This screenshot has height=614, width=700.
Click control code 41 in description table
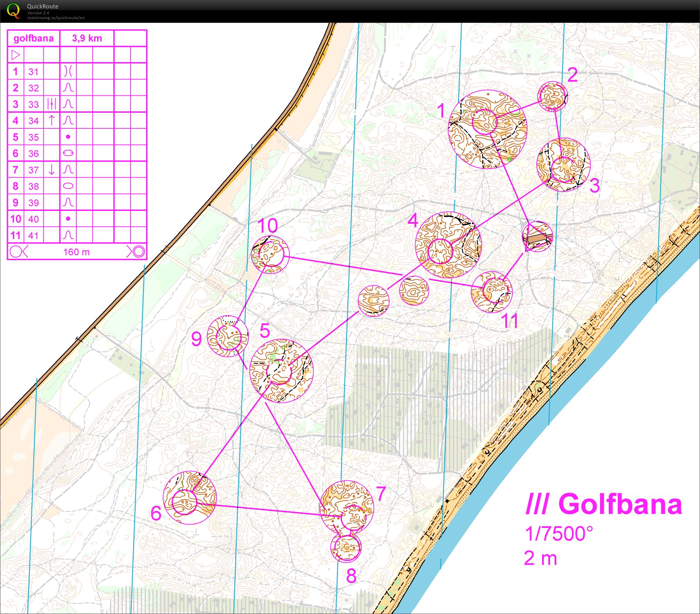[x=34, y=236]
